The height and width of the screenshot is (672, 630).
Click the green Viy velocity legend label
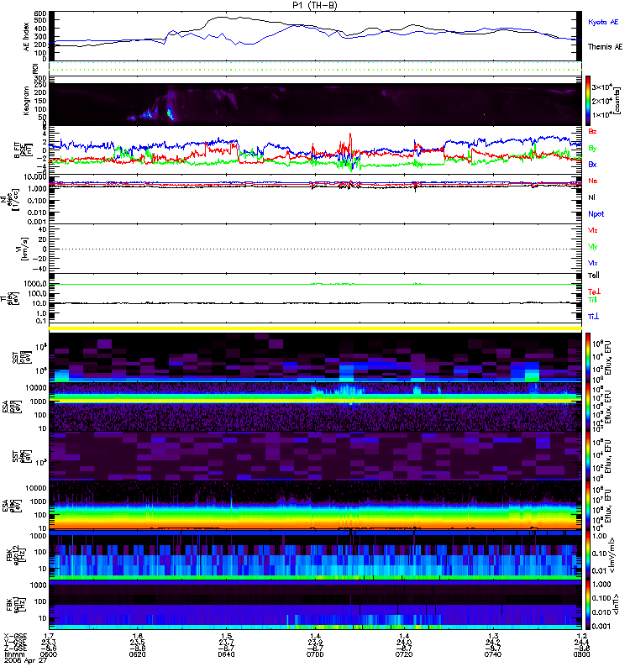point(593,247)
